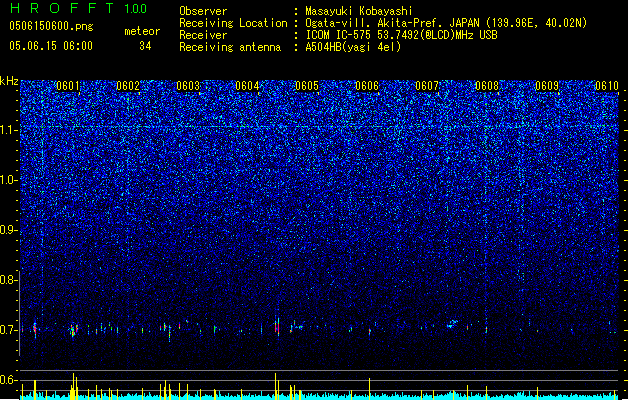Click the HROFFT program title
Viewport: 629px width, 400px height.
point(61,8)
